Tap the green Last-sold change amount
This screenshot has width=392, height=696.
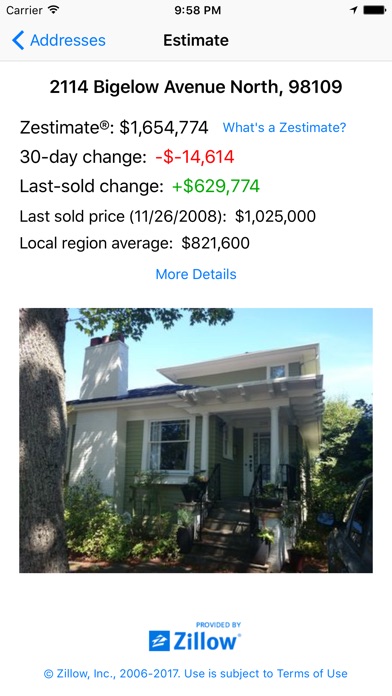pyautogui.click(x=216, y=186)
